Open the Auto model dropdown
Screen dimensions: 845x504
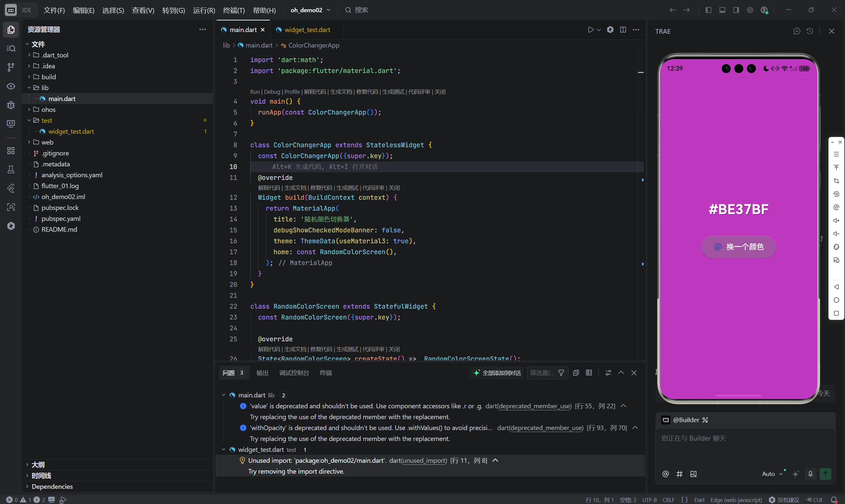(x=772, y=474)
